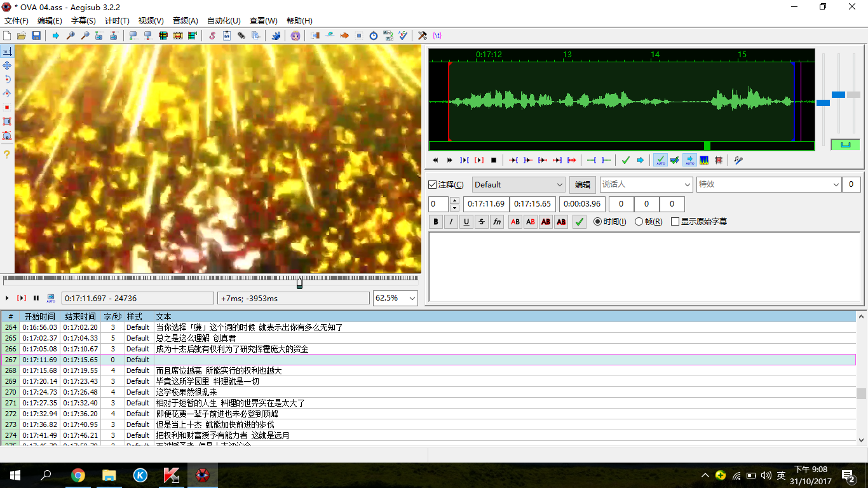
Task: Select the rectangular Clip tool
Action: [7, 121]
